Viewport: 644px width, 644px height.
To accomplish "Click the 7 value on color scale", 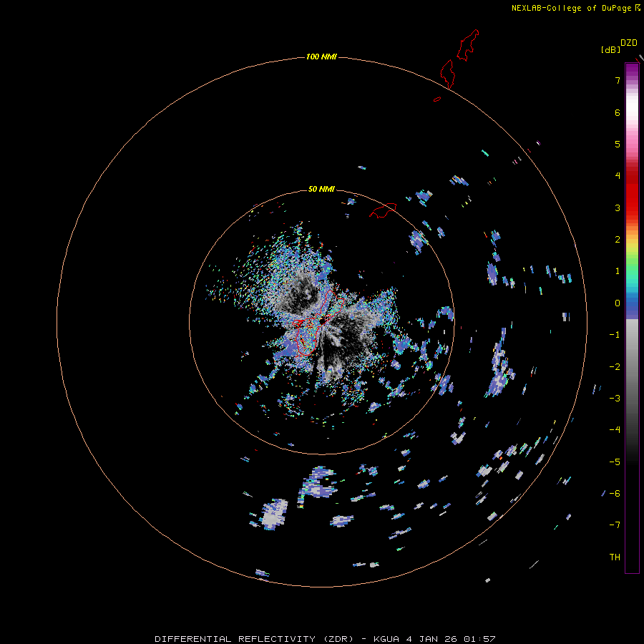I will click(x=618, y=80).
